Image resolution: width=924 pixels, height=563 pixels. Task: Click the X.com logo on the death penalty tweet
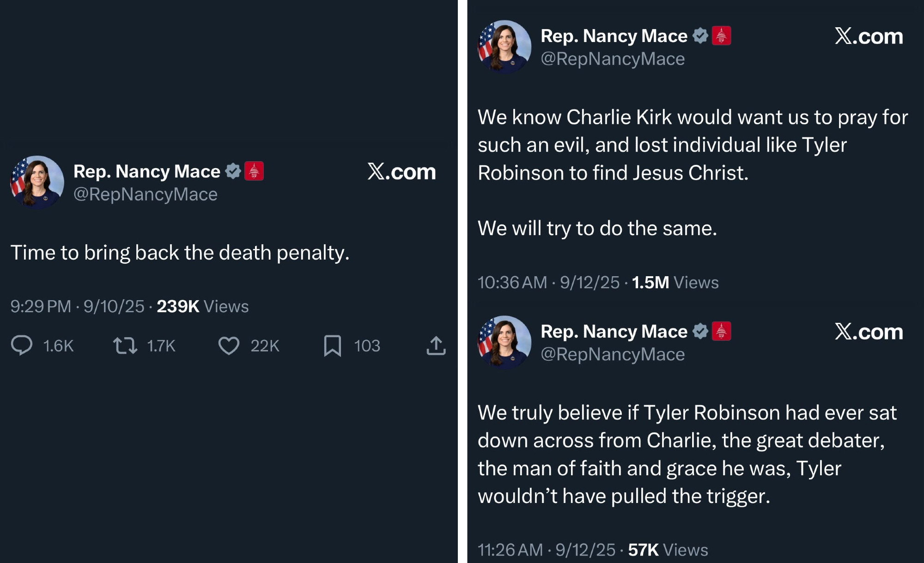point(401,172)
